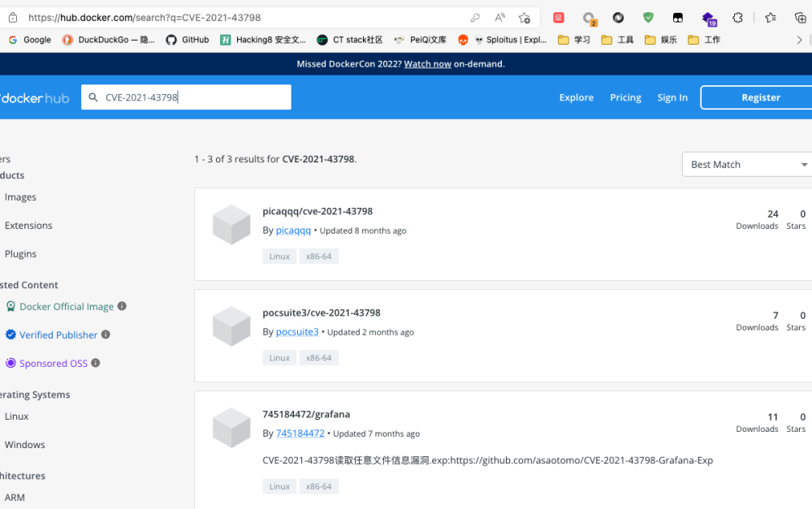This screenshot has height=509, width=812.
Task: Expand the 工具 bookmark folder
Action: (x=617, y=40)
